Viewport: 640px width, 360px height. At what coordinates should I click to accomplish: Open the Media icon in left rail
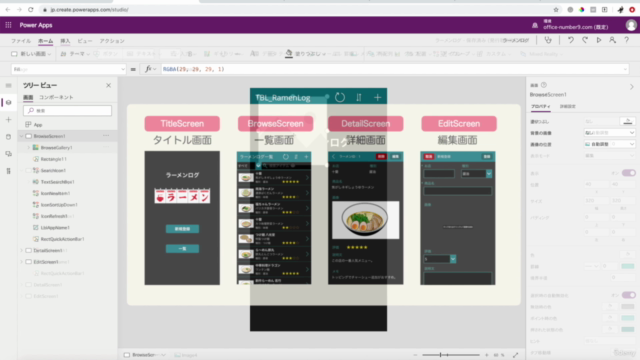coord(9,154)
